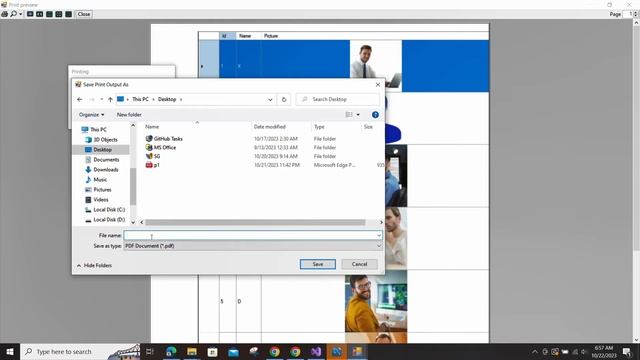The image size is (640, 360).
Task: Go back using the dialog's back arrow
Action: pyautogui.click(x=80, y=99)
